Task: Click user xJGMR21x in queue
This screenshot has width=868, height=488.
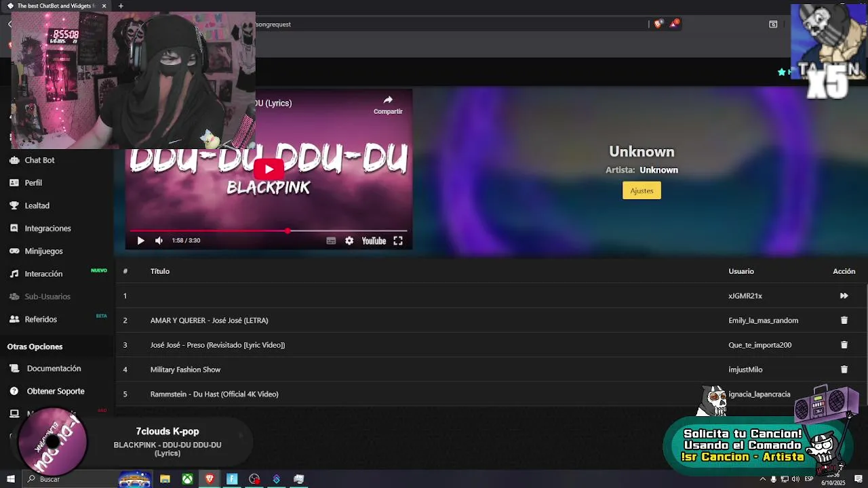Action: pyautogui.click(x=745, y=296)
